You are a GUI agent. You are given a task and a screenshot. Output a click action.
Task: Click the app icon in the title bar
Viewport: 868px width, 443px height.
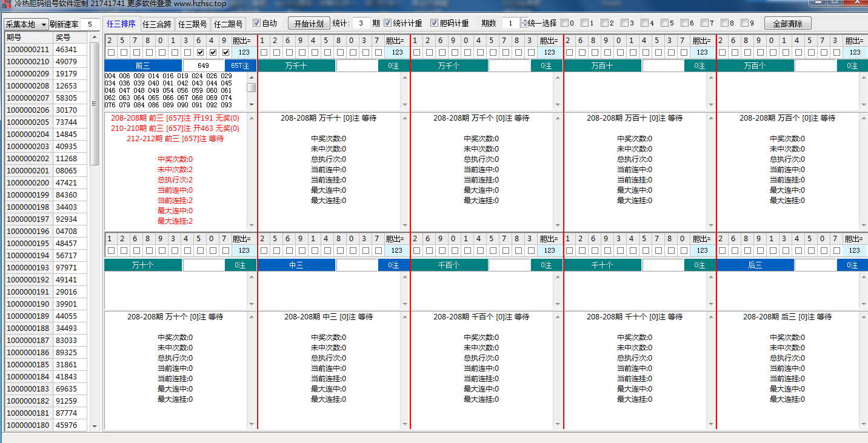point(6,4)
